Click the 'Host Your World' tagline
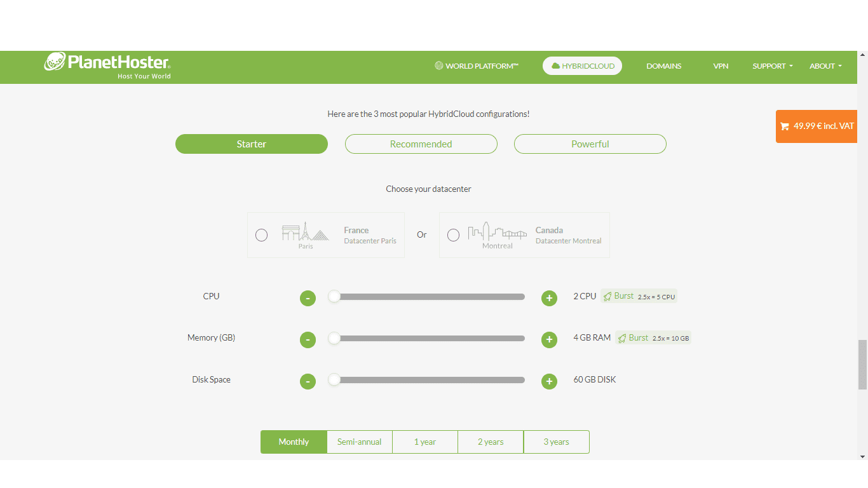 (x=144, y=76)
